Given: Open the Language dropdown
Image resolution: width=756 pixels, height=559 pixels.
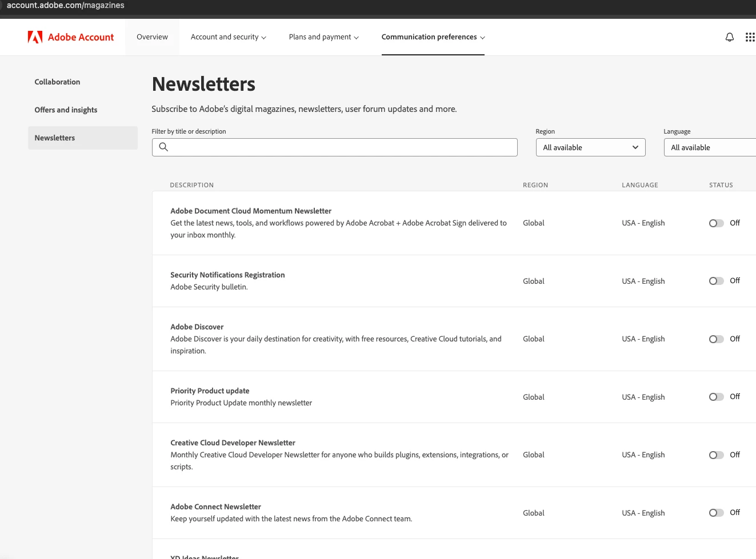Looking at the screenshot, I should (710, 147).
